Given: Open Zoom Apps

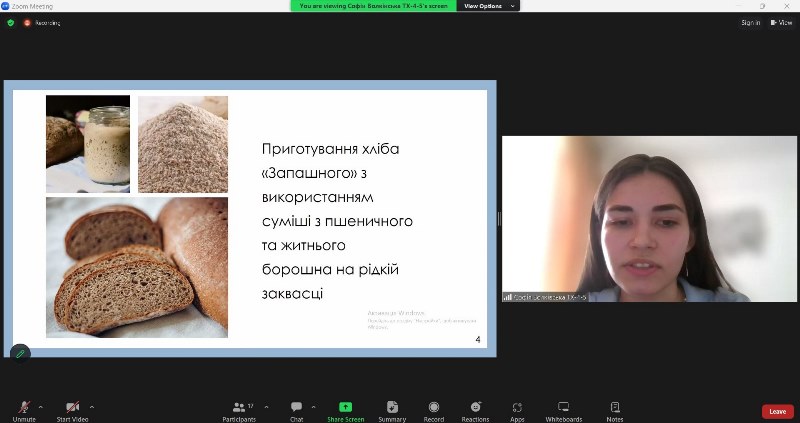Looking at the screenshot, I should (x=517, y=408).
